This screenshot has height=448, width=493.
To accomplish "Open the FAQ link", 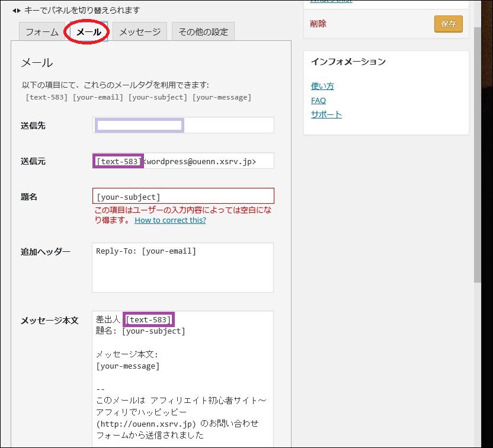I will coord(318,101).
